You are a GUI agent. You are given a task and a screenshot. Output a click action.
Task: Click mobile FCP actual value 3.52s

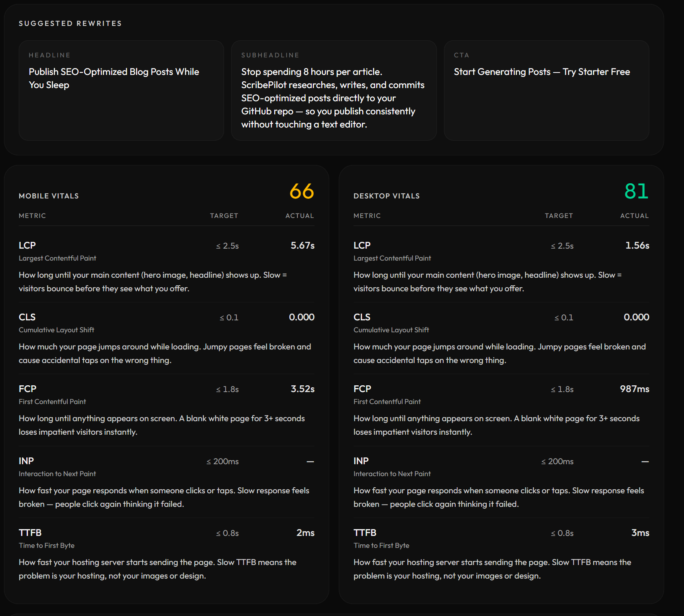click(x=302, y=389)
